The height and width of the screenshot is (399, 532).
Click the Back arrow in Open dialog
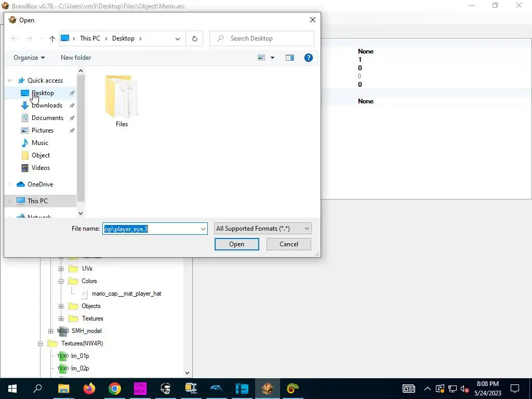(x=14, y=38)
